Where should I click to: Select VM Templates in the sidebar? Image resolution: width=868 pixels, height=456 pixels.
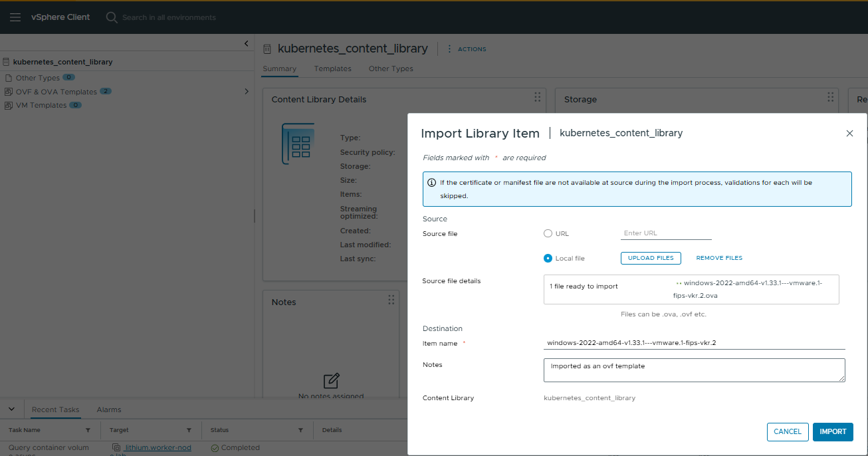(41, 105)
